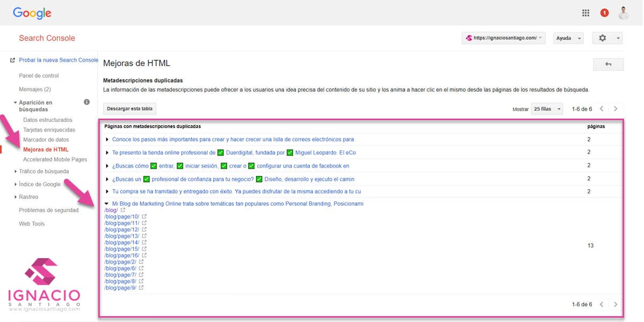Expand the '¿Buscas cómo entrar' row
The width and height of the screenshot is (644, 322).
107,166
